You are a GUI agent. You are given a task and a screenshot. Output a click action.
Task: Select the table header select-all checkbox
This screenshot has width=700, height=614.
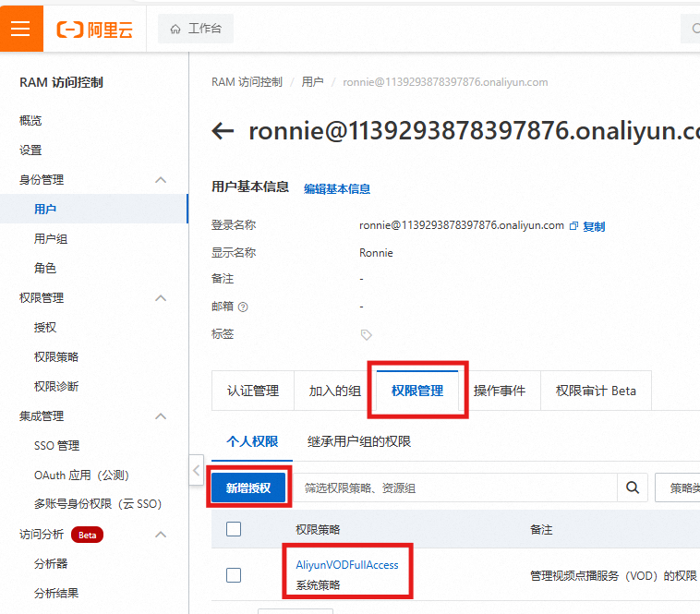(234, 529)
